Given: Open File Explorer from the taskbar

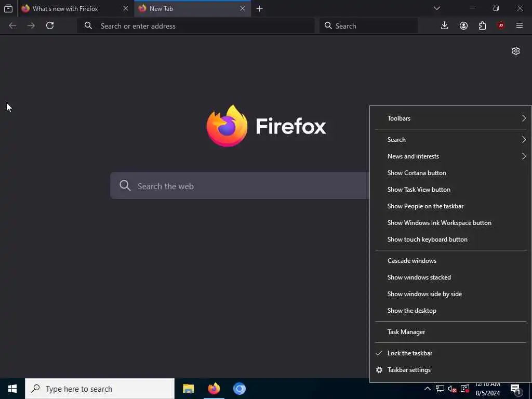Looking at the screenshot, I should 188,389.
